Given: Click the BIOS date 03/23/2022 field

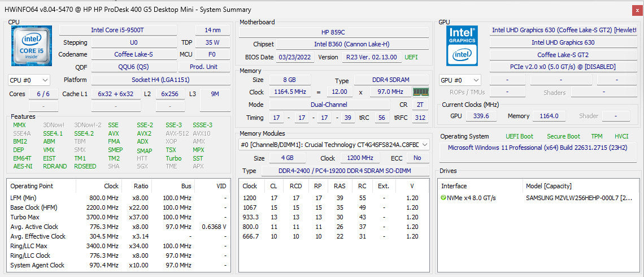Looking at the screenshot, I should point(295,57).
